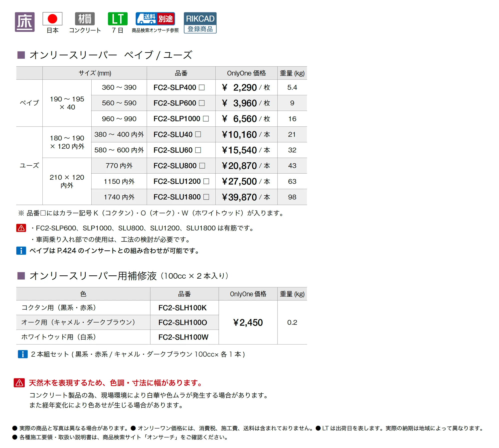Click the size cell 960 ～ 990
This screenshot has height=448, width=499.
(x=119, y=119)
